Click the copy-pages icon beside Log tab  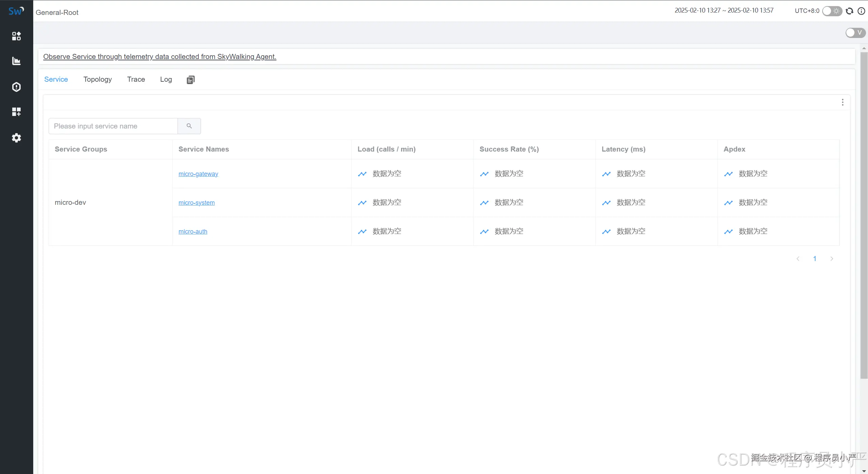tap(191, 80)
